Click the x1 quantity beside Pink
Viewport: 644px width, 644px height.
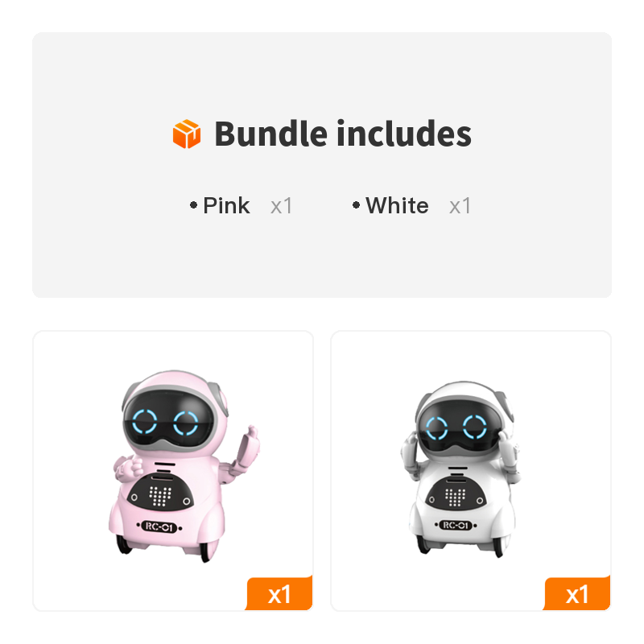281,206
